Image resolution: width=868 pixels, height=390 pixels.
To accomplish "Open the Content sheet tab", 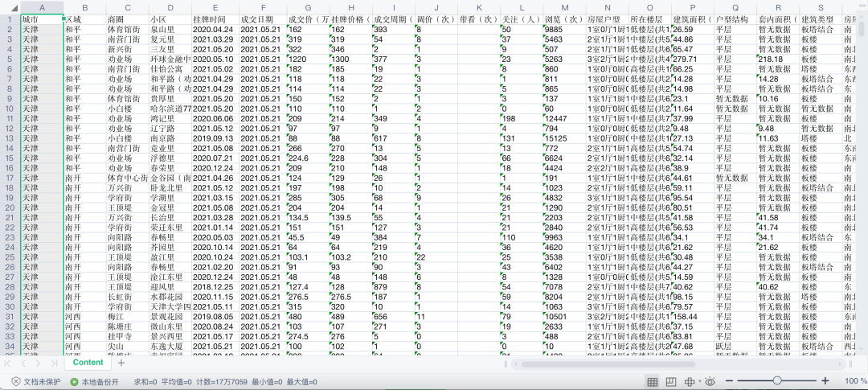I will click(x=88, y=363).
